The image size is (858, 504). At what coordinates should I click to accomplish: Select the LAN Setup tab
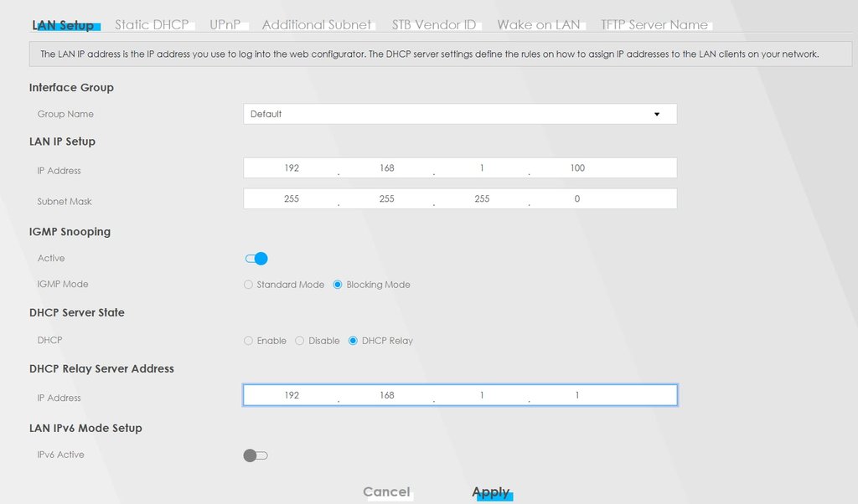pyautogui.click(x=64, y=25)
